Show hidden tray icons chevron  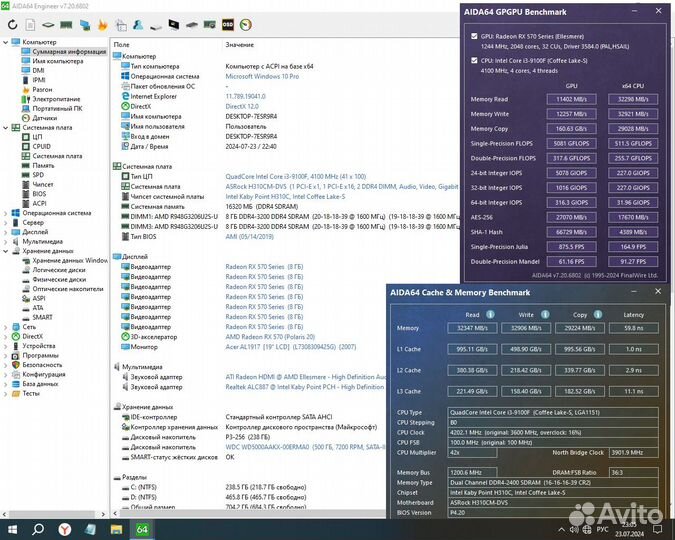coord(561,530)
